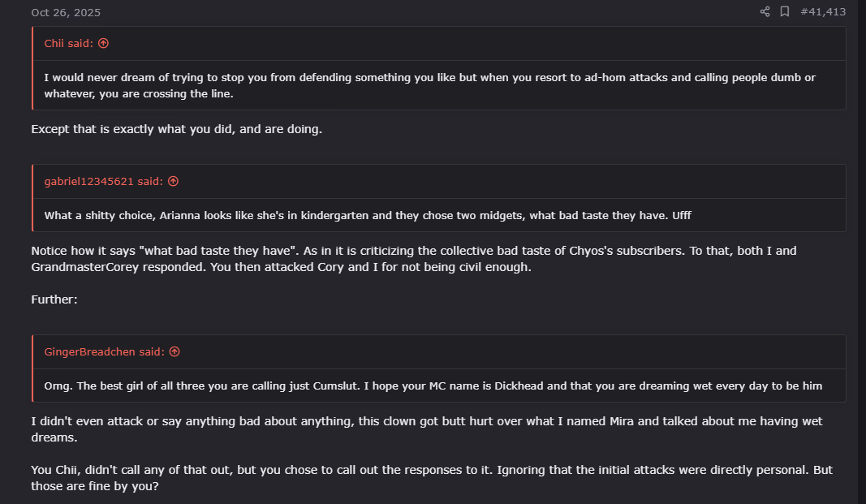Image resolution: width=866 pixels, height=504 pixels.
Task: Click the "Chii said:" quote attribution
Action: [x=70, y=43]
